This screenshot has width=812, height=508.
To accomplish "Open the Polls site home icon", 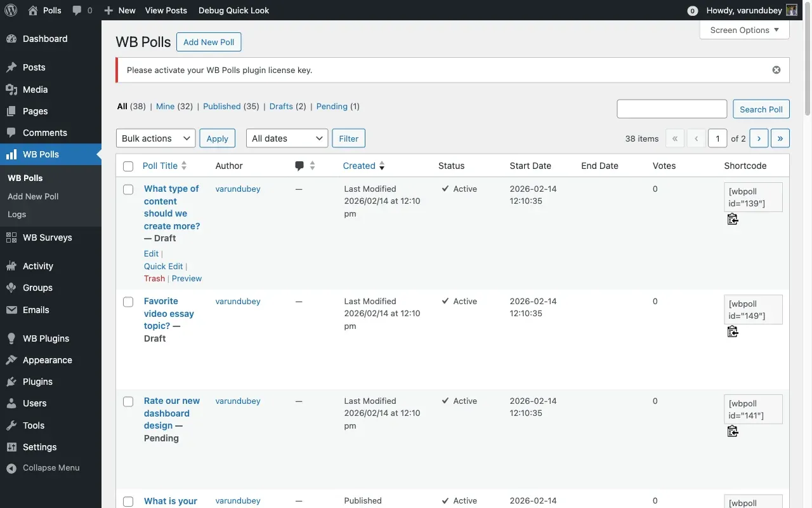I will click(x=33, y=10).
